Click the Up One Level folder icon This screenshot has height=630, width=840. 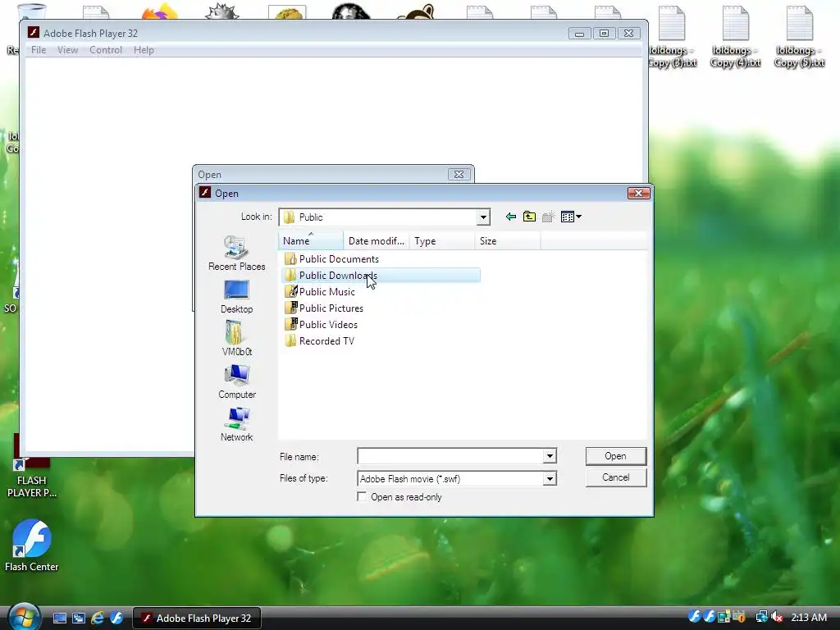(x=529, y=217)
